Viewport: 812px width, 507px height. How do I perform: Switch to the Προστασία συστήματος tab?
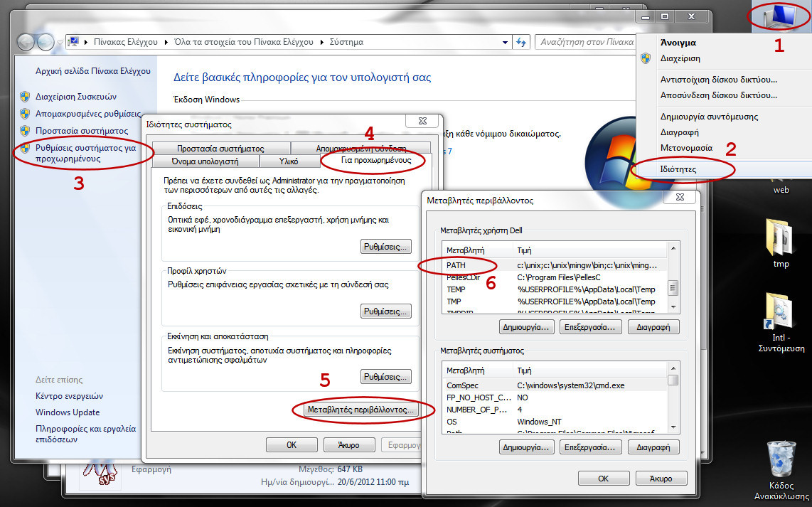(x=220, y=149)
